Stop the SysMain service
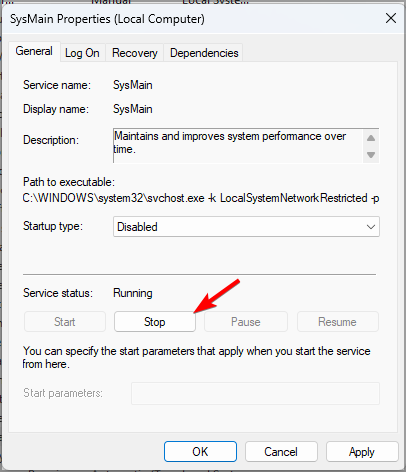Screen dimensions: 406x472 click(155, 322)
